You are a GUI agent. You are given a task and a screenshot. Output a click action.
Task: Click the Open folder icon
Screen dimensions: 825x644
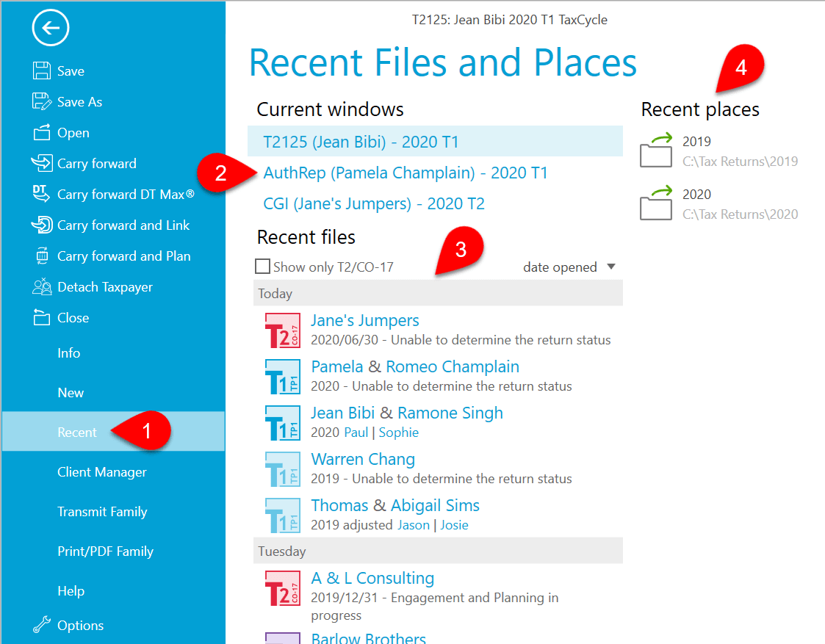[x=42, y=132]
